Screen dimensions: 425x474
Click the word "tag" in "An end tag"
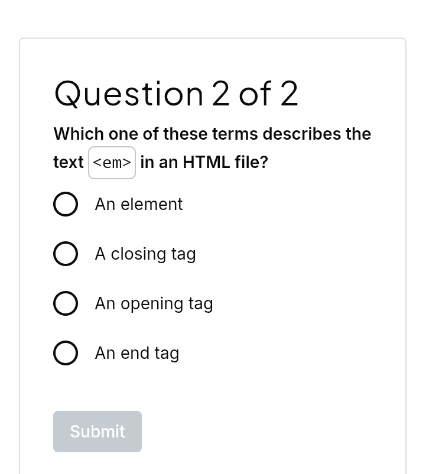click(167, 354)
